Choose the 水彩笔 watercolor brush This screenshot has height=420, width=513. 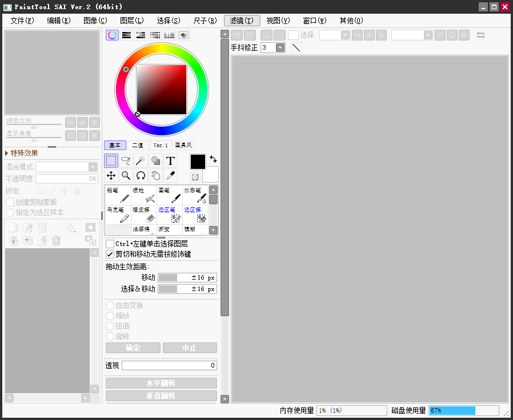tap(195, 195)
